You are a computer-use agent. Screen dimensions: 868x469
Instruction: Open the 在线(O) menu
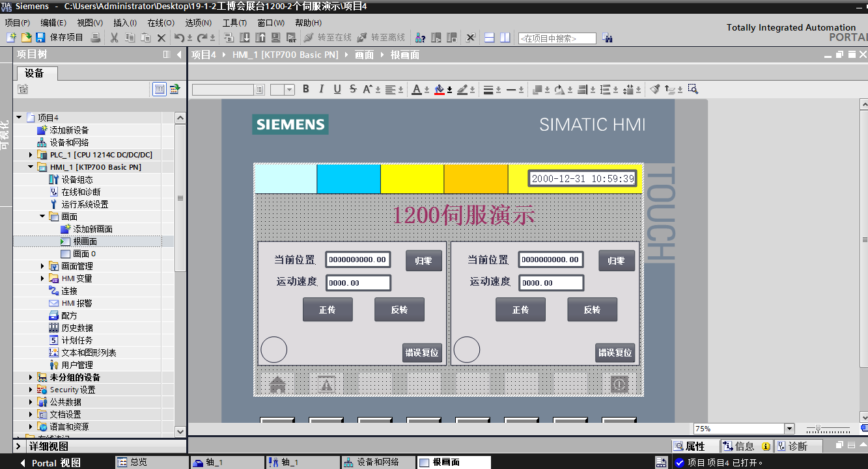click(x=160, y=23)
